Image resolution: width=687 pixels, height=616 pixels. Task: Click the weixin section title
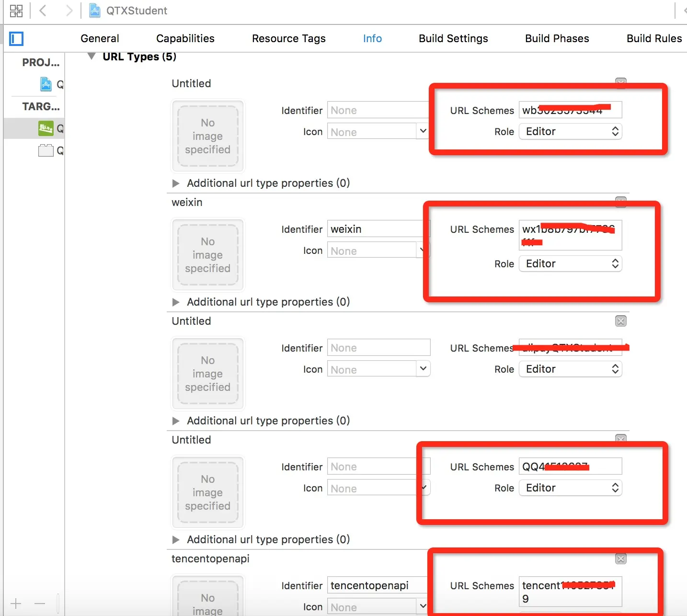(187, 202)
